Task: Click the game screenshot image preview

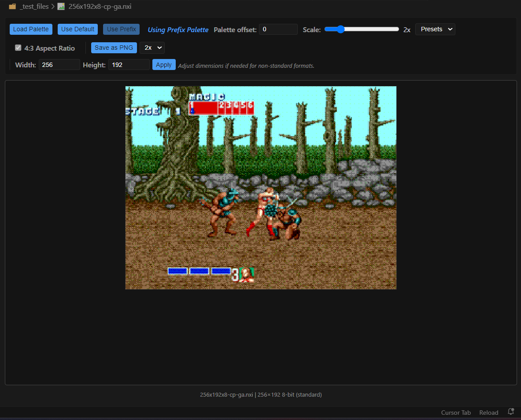Action: (x=261, y=188)
